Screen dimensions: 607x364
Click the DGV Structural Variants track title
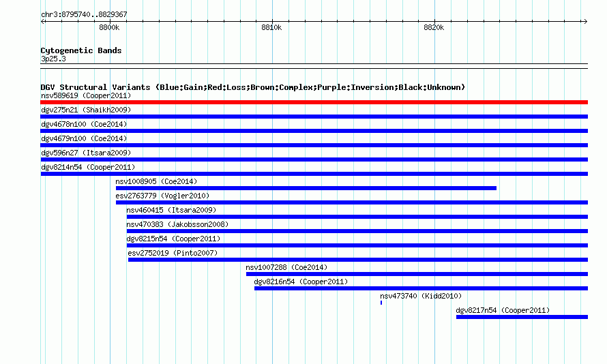pos(253,87)
